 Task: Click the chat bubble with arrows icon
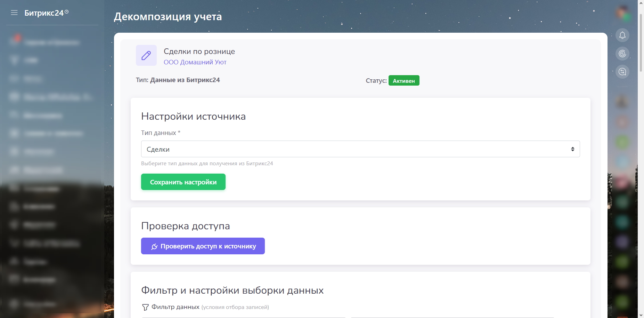tap(622, 72)
